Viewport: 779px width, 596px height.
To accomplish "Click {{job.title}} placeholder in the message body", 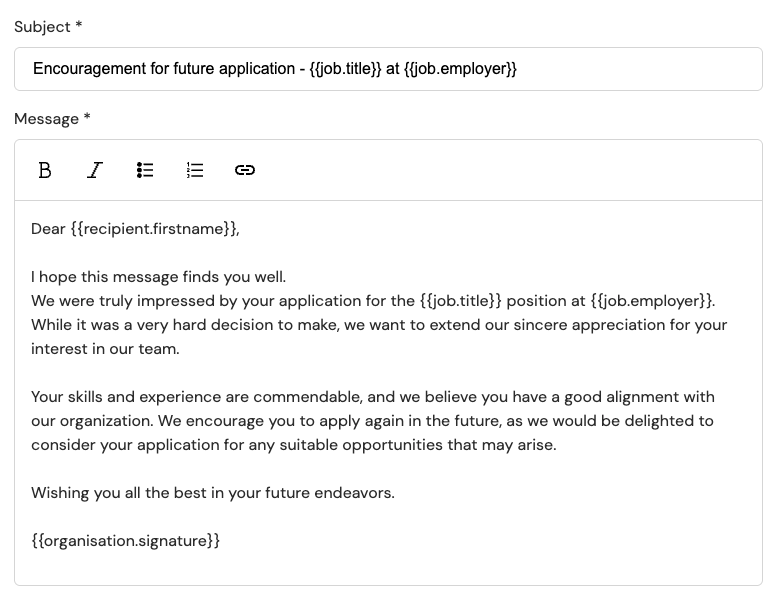I will pyautogui.click(x=461, y=301).
